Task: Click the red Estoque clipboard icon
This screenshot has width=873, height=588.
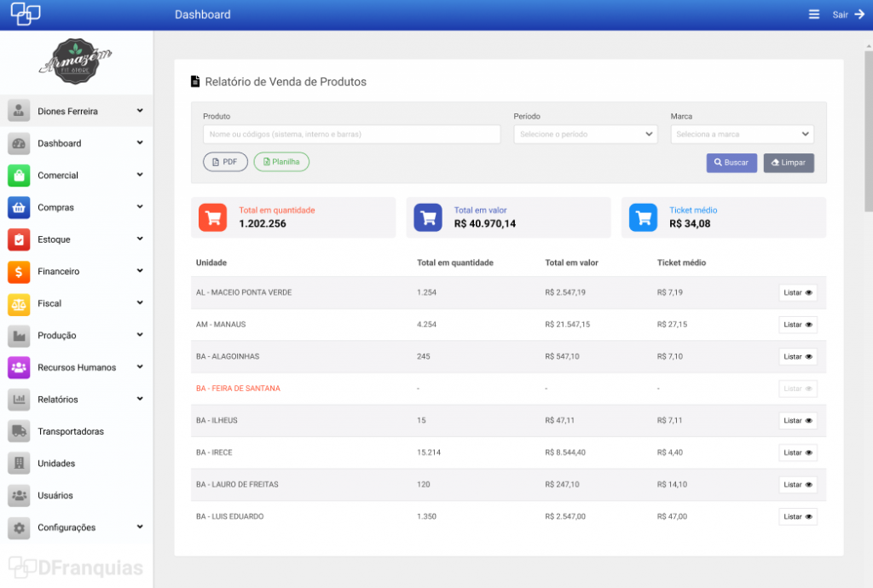Action: click(x=19, y=239)
